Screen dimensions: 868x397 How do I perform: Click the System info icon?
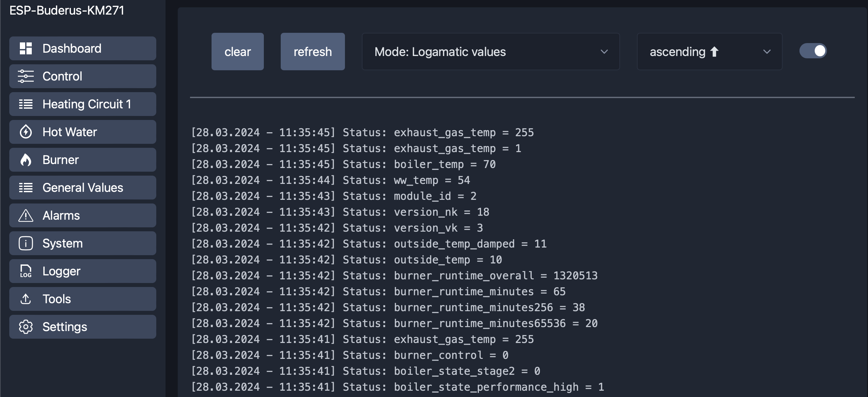(x=25, y=243)
